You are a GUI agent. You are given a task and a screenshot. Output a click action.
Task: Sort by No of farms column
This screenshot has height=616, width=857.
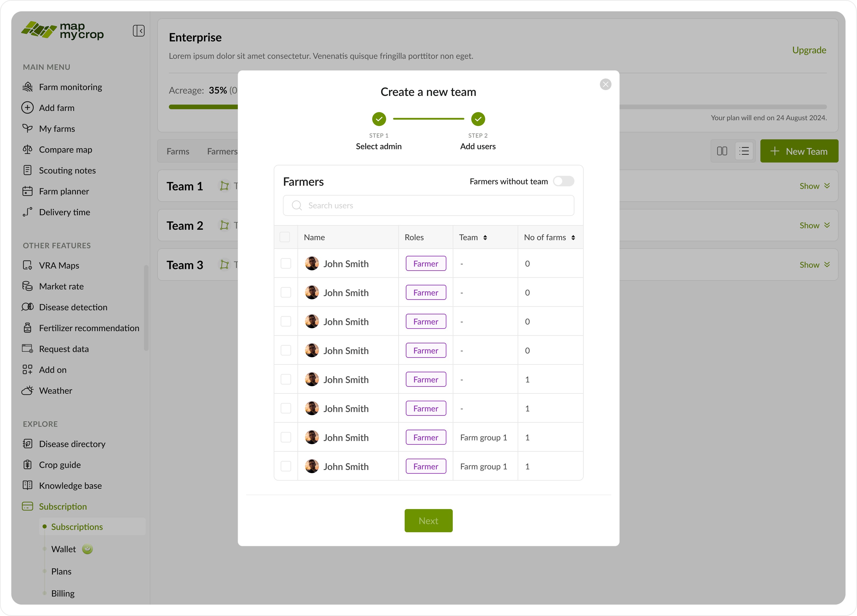click(573, 237)
